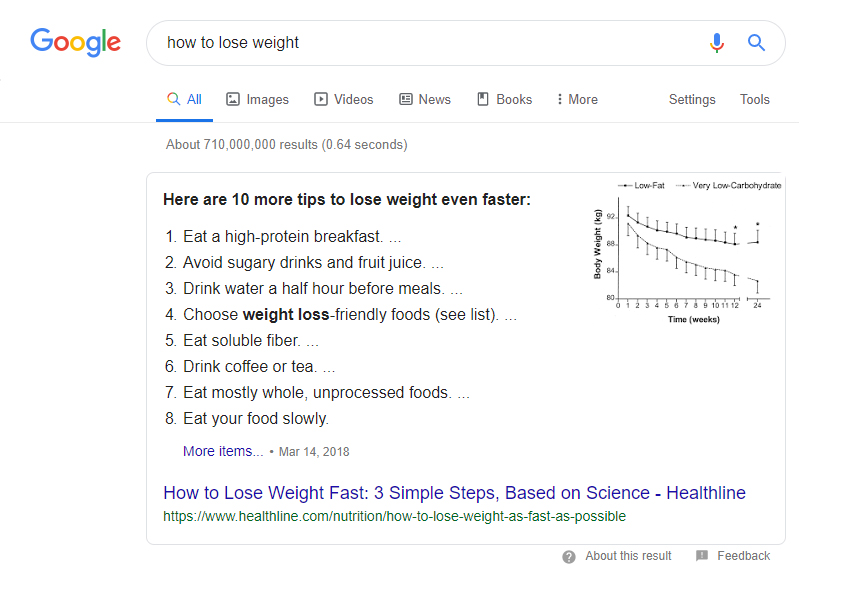The image size is (848, 593).
Task: Expand the list via More items link
Action: click(x=223, y=451)
